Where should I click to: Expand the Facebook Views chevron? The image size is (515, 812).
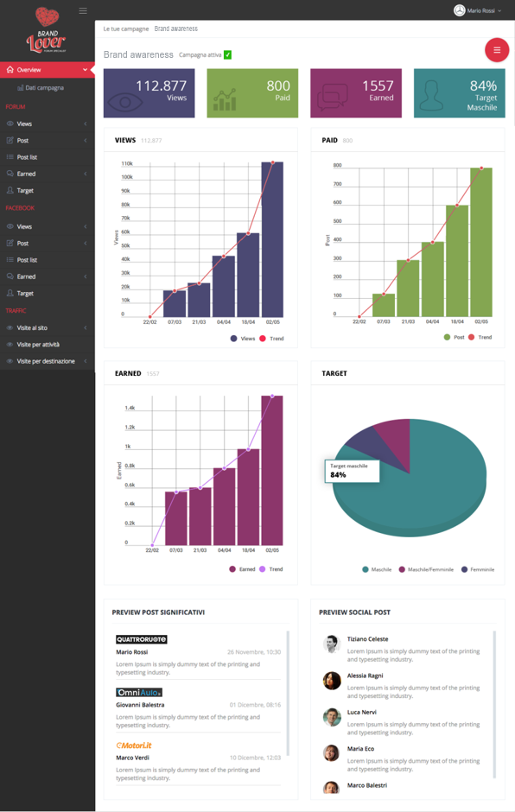85,226
